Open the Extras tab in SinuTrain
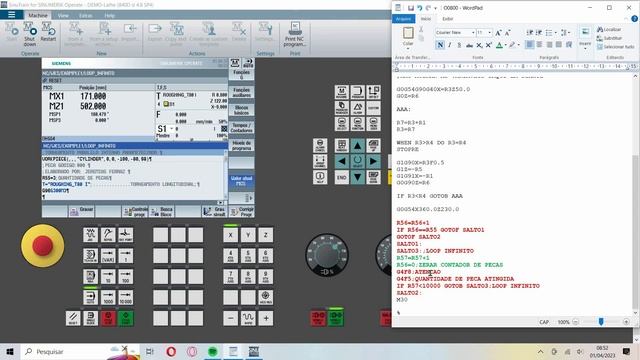The image size is (640, 360). [86, 15]
